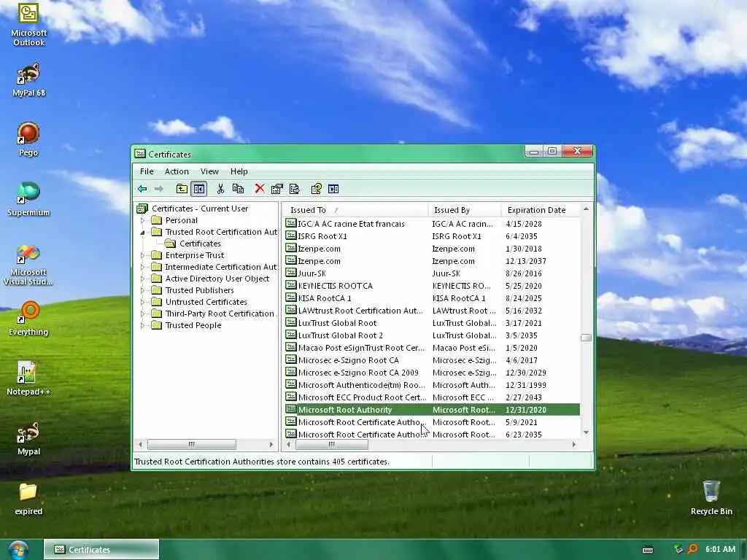
Task: Click the certificate list scroll-down arrow
Action: click(x=586, y=432)
